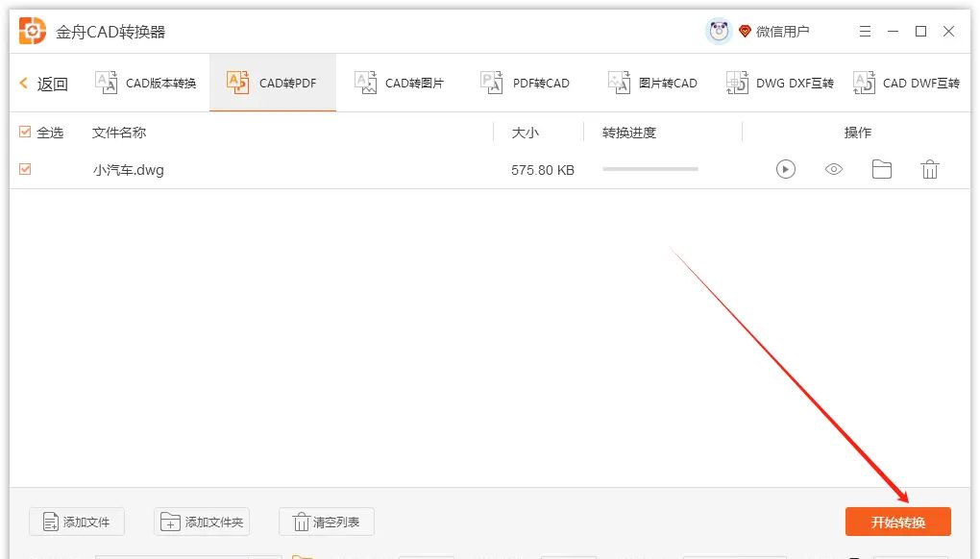Preview 小汽车.dwg with the eye icon
The width and height of the screenshot is (980, 559).
click(x=834, y=169)
